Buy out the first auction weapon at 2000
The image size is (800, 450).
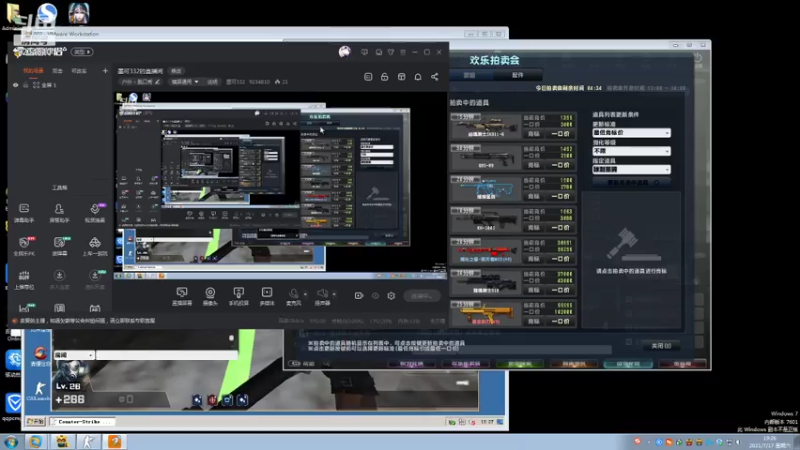(x=560, y=134)
